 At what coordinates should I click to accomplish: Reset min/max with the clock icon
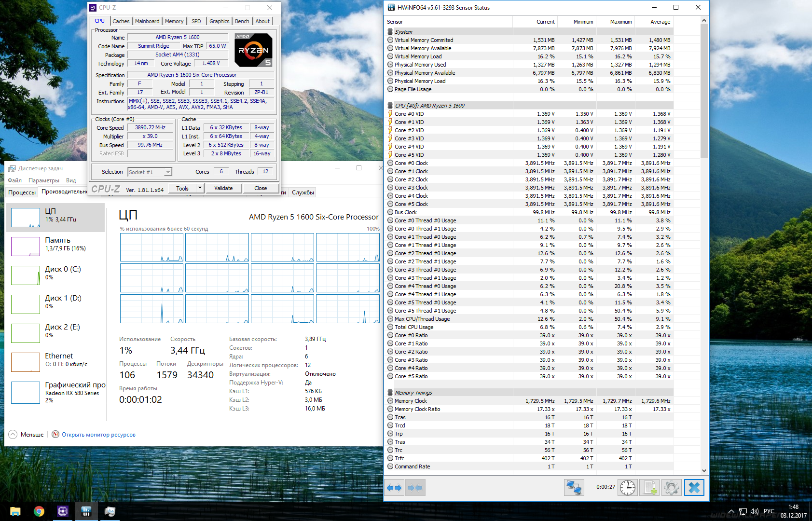[627, 488]
